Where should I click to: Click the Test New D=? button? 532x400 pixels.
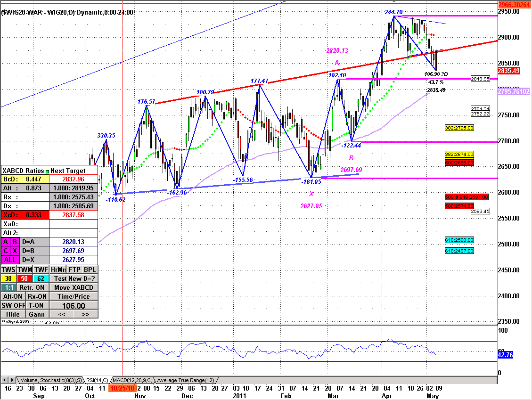74,278
